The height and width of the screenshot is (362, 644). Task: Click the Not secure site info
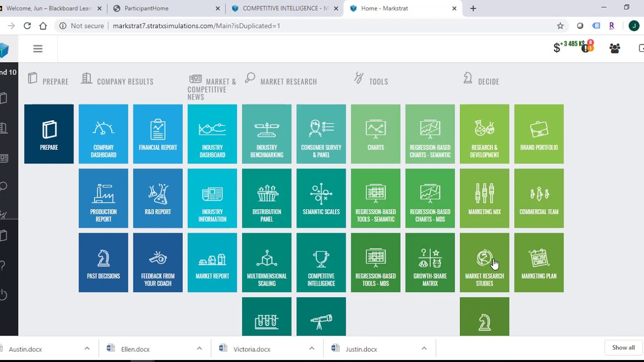(82, 26)
